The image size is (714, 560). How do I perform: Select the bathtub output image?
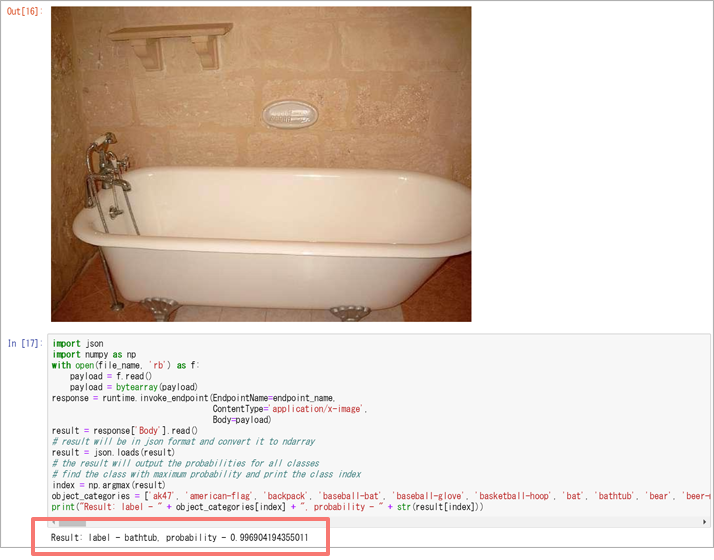(x=261, y=164)
